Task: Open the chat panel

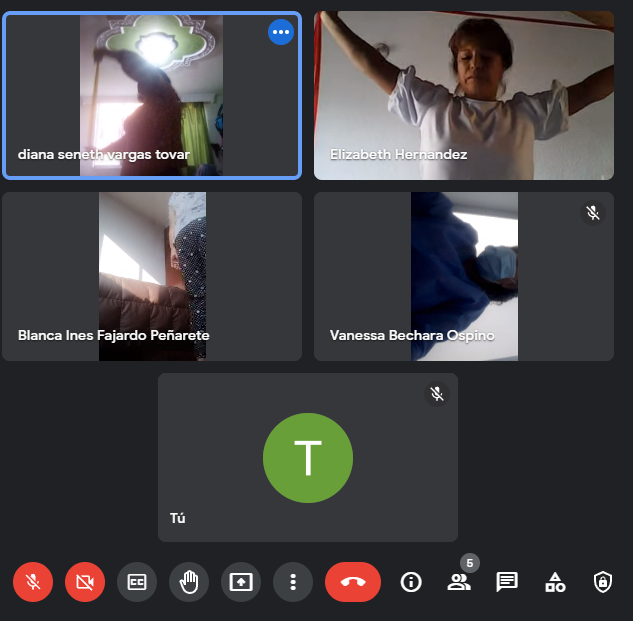Action: pyautogui.click(x=507, y=582)
